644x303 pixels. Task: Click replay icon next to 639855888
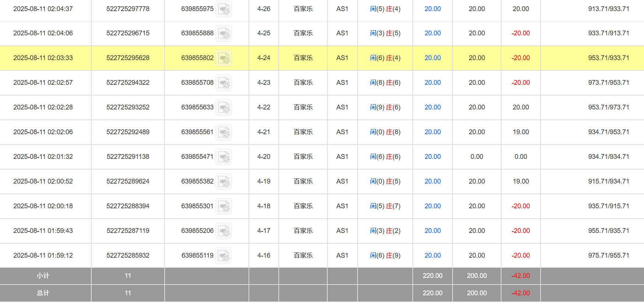224,34
